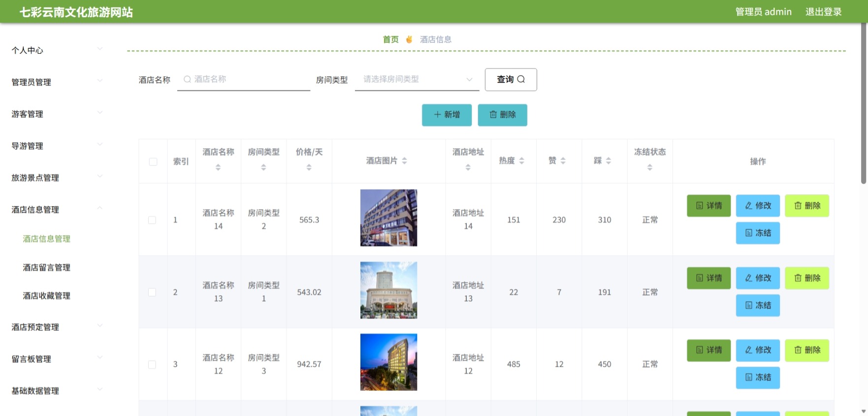Image resolution: width=868 pixels, height=416 pixels.
Task: View 详情 for 酒店名称14
Action: tap(708, 206)
